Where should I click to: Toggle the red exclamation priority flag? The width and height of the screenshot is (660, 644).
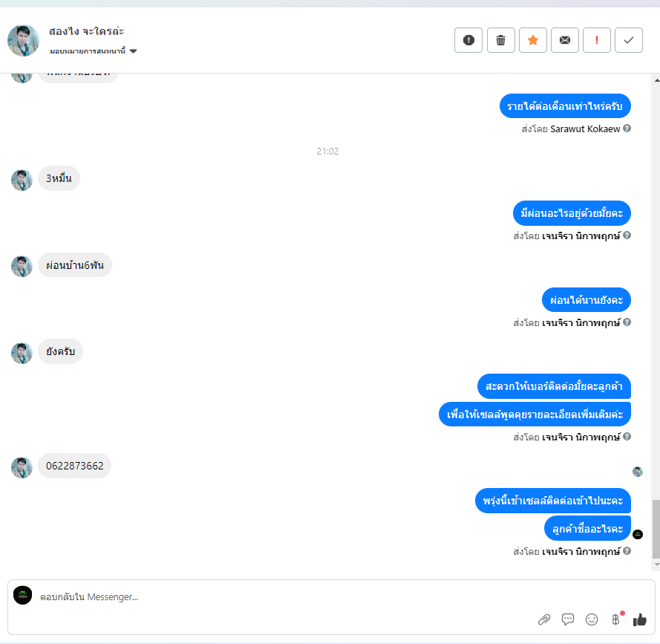596,40
